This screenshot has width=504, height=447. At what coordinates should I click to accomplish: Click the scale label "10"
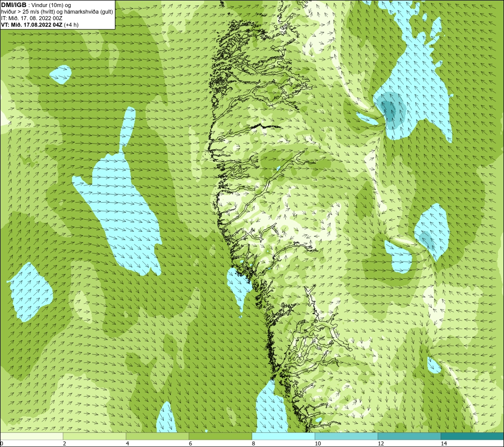[x=318, y=444]
